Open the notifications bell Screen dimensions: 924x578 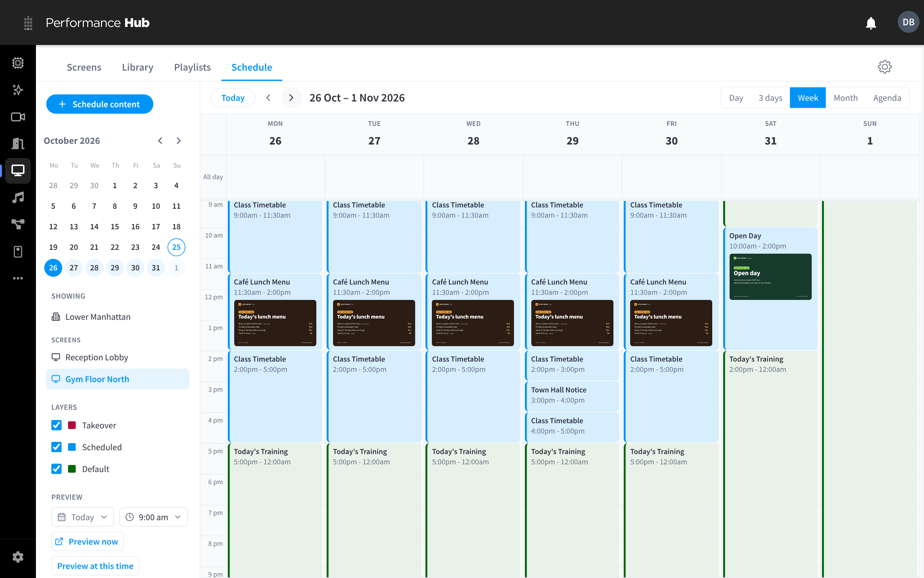click(870, 23)
